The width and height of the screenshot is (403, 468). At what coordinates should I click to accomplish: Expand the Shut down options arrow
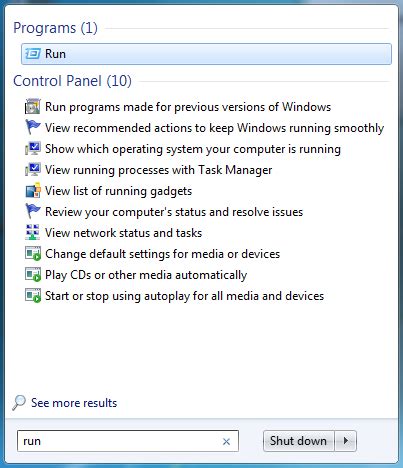pos(346,441)
